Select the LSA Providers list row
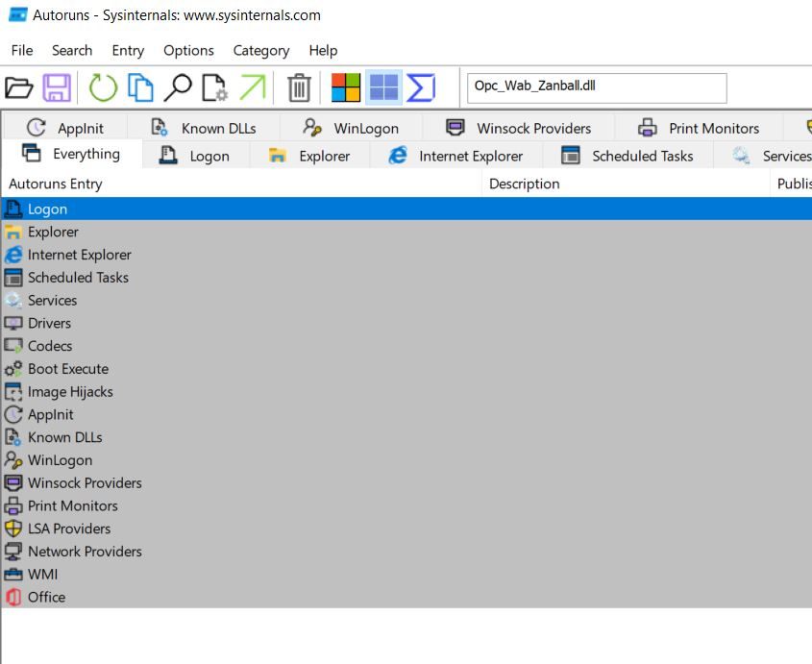This screenshot has width=812, height=664. 406,529
